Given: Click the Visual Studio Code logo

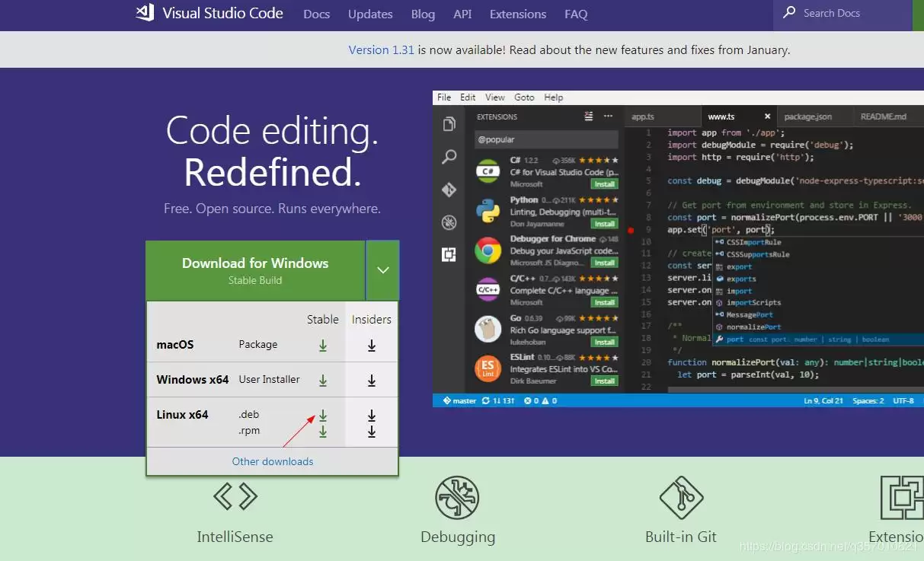Looking at the screenshot, I should coord(144,13).
